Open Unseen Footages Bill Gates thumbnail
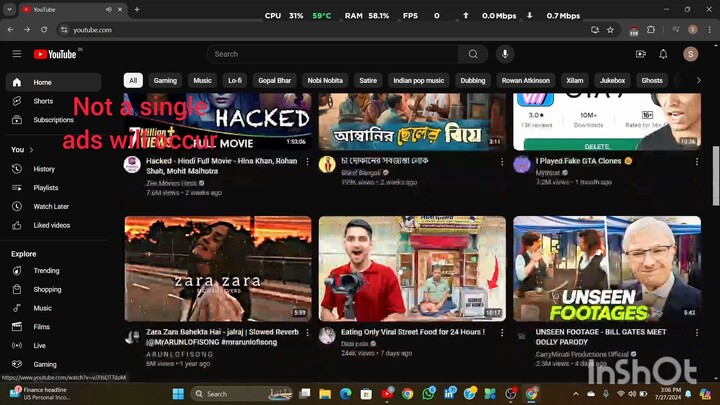The image size is (720, 405). 607,269
